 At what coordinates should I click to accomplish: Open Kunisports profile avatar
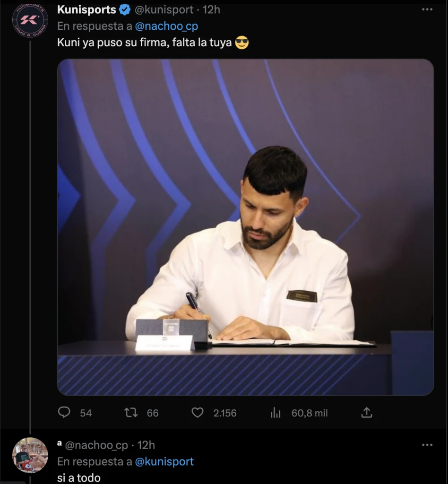30,20
